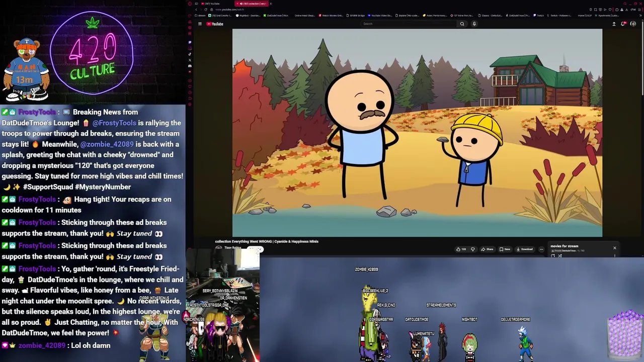Toggle playlist shuffle button
644x362 pixels.
(x=559, y=256)
